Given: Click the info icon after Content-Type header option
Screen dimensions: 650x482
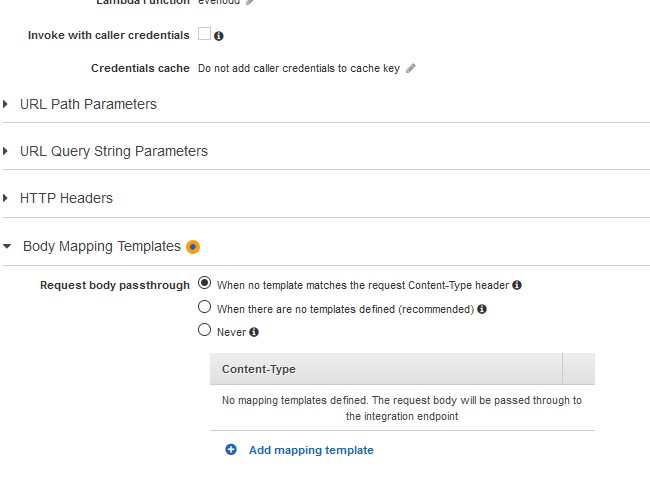Looking at the screenshot, I should coord(517,285).
